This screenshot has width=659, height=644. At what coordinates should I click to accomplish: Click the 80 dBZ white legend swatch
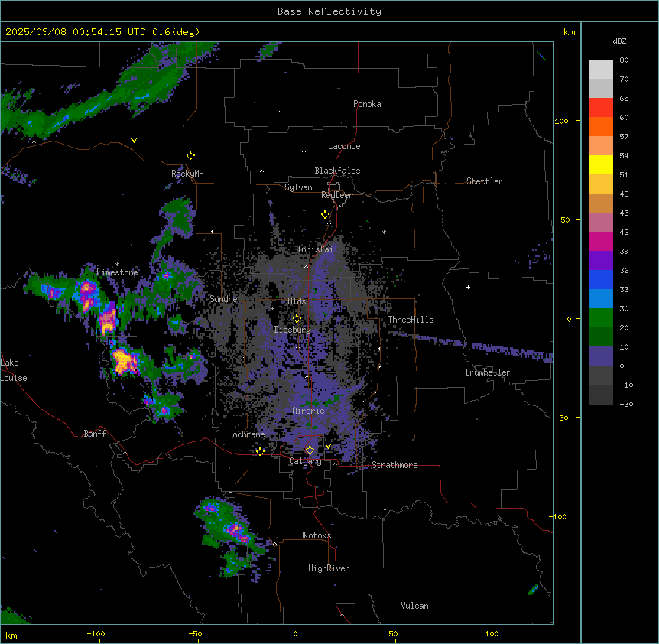[601, 70]
